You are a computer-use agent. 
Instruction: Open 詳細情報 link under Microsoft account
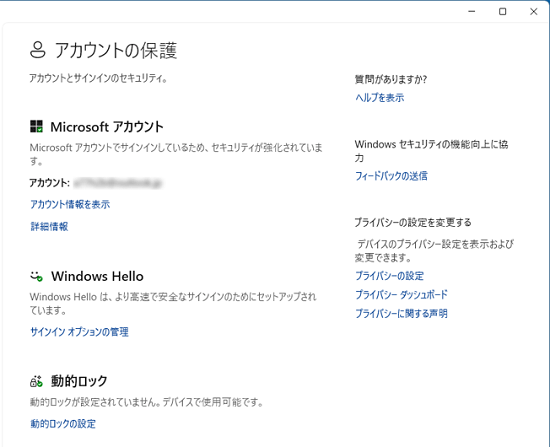[x=49, y=226]
